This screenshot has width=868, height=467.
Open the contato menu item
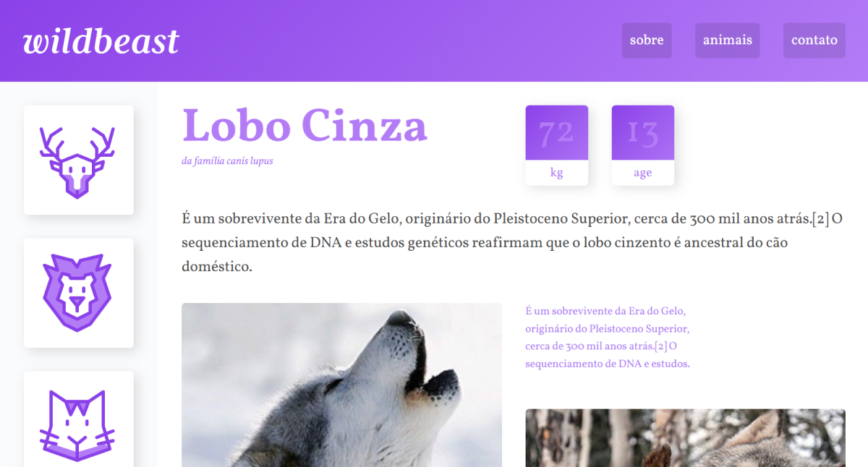(x=814, y=40)
